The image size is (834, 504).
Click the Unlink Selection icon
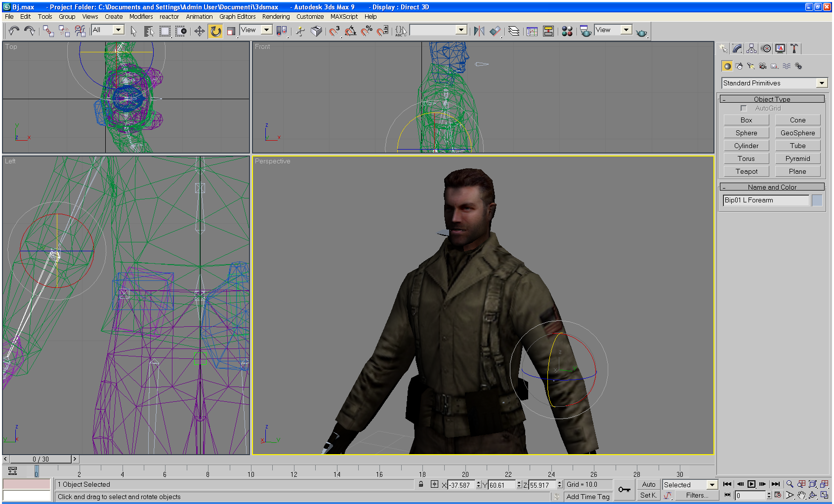(64, 31)
